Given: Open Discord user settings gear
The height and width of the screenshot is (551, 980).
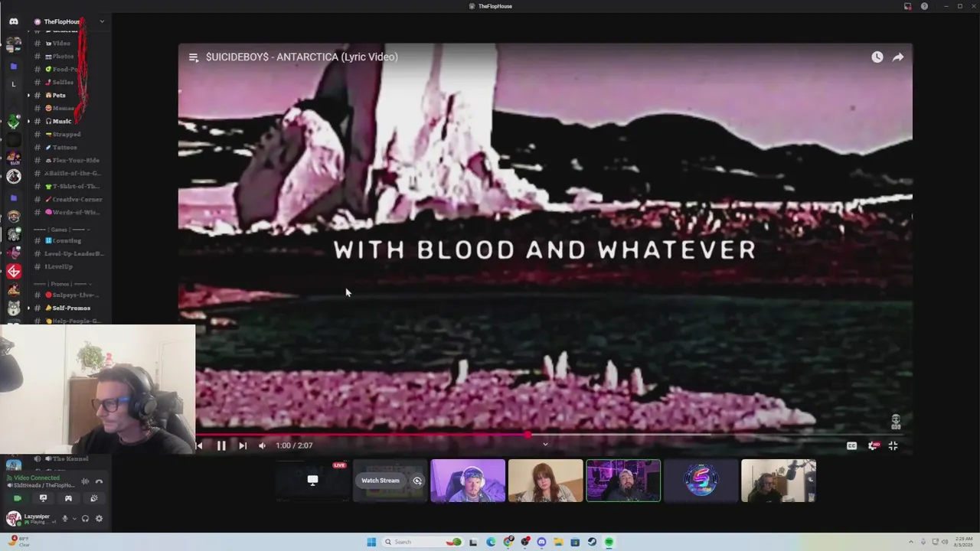Looking at the screenshot, I should (x=99, y=519).
